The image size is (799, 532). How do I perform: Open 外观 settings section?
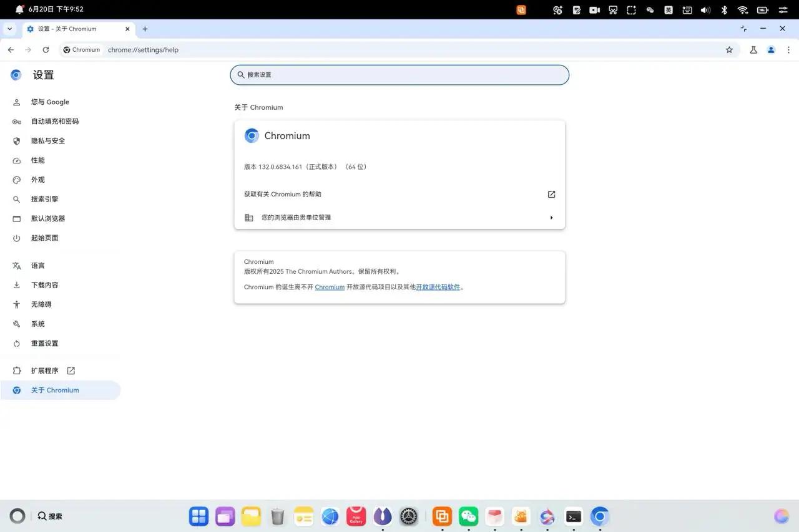(x=61, y=180)
